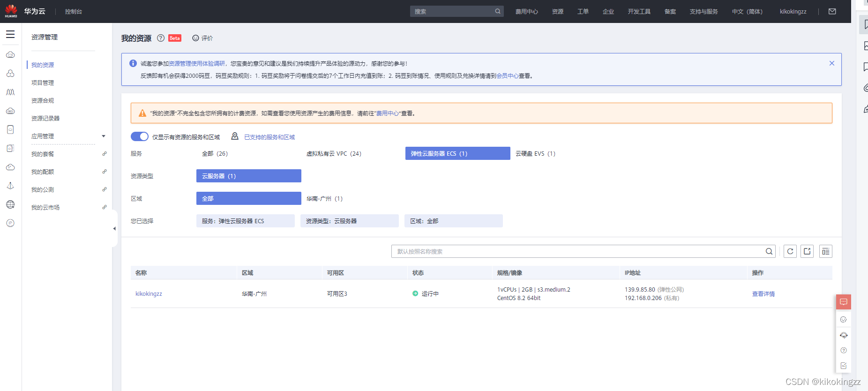Viewport: 868px width, 391px height.
Task: Open the hamburger service list menu
Action: pos(10,34)
